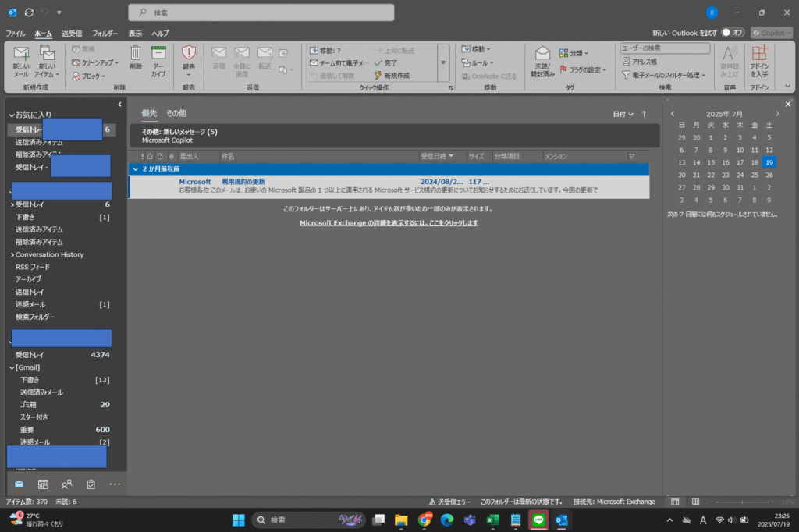Switch to the フォルダー ribbon tab

click(105, 34)
